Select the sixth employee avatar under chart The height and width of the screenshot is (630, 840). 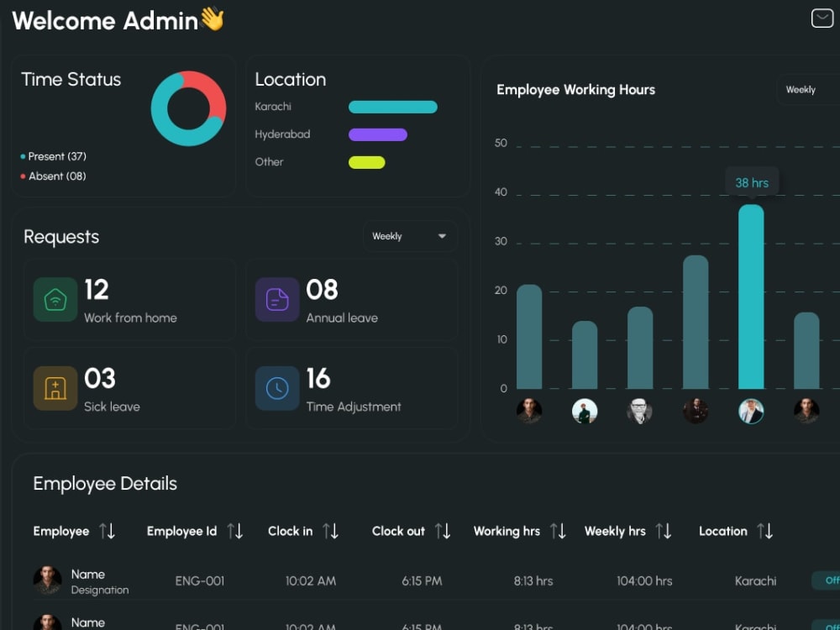click(x=806, y=412)
